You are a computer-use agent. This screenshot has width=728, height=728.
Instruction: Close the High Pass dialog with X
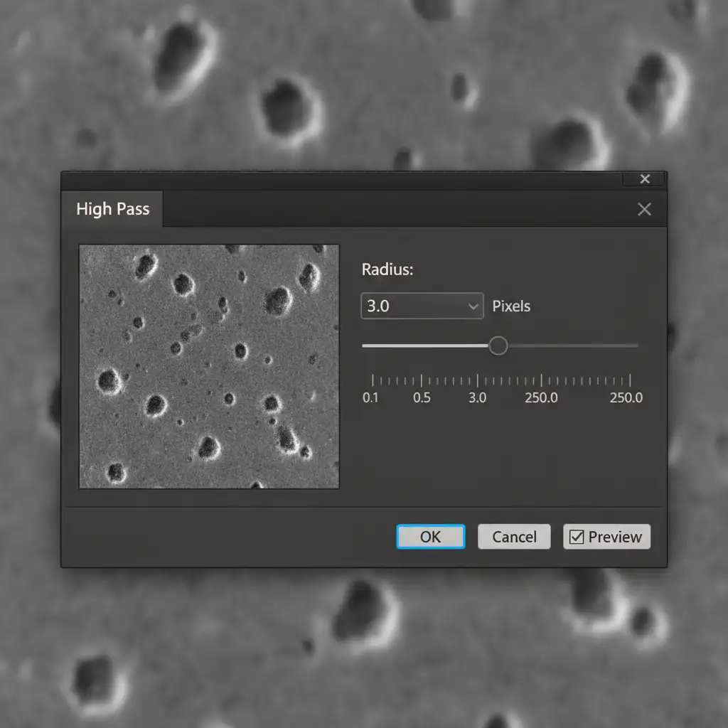pos(644,209)
